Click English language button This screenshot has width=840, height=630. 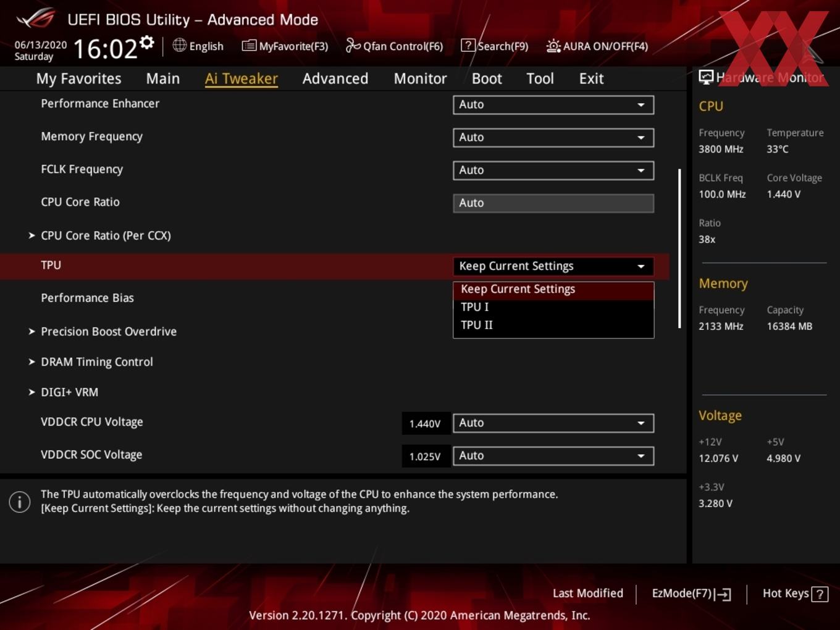click(x=198, y=46)
